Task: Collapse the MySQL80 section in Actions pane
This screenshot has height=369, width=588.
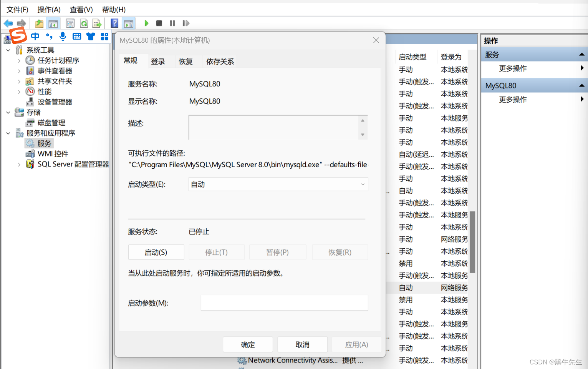Action: click(x=582, y=85)
